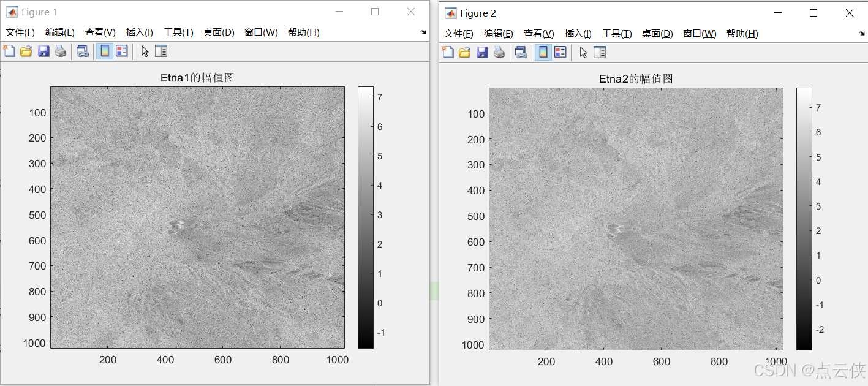Click the grayscale colorbar in Figure 2
The image size is (868, 386).
click(804, 219)
